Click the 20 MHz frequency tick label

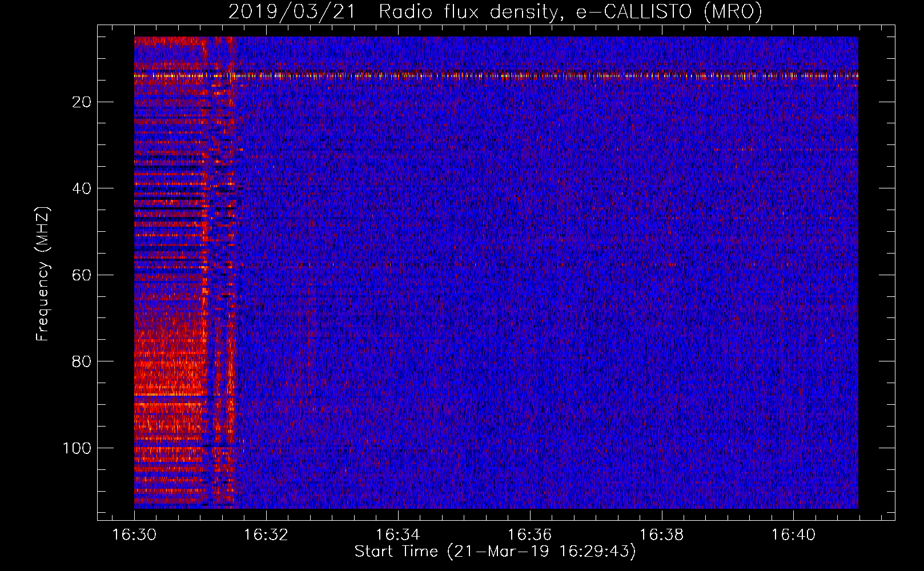point(82,102)
